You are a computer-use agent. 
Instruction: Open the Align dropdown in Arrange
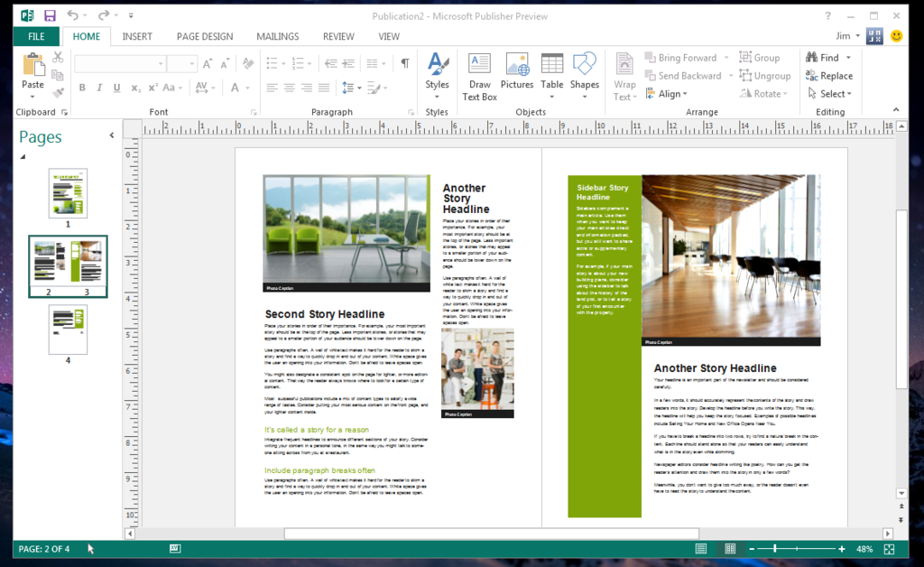click(667, 94)
